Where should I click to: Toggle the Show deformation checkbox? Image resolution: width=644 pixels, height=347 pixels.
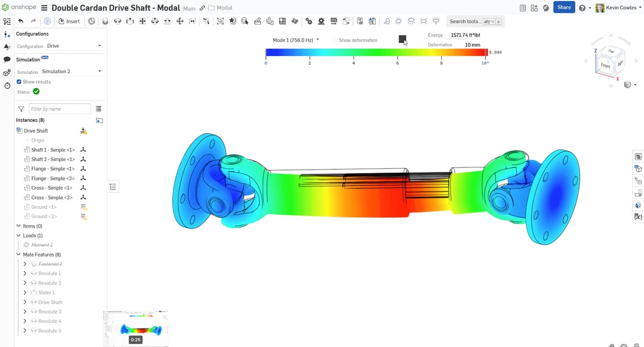click(335, 40)
